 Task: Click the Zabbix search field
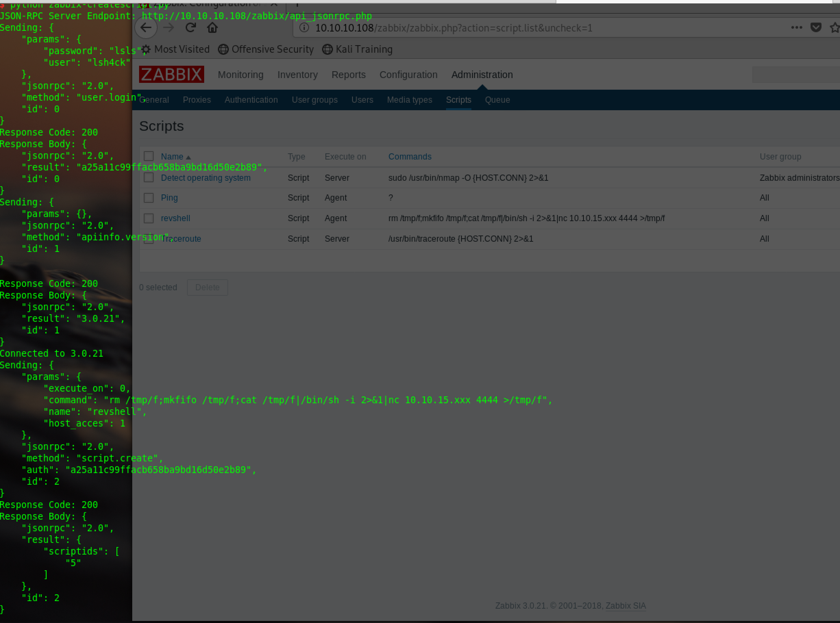pos(796,74)
